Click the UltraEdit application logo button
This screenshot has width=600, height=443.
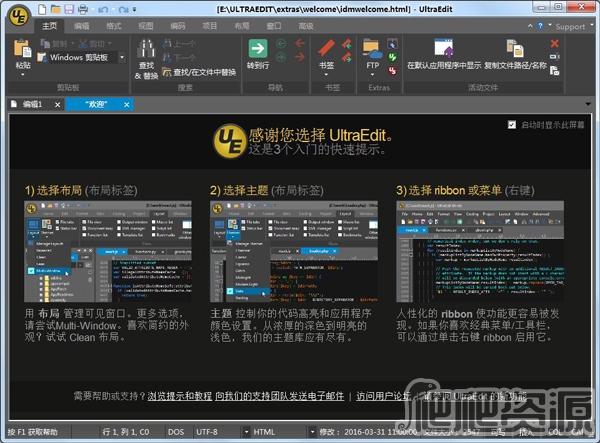19,16
